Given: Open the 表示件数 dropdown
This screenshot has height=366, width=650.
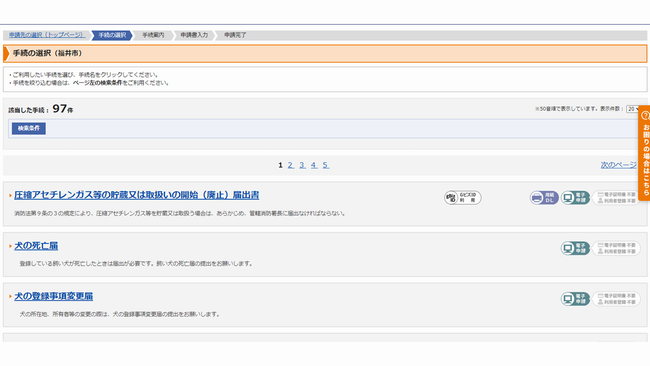Looking at the screenshot, I should tap(633, 109).
